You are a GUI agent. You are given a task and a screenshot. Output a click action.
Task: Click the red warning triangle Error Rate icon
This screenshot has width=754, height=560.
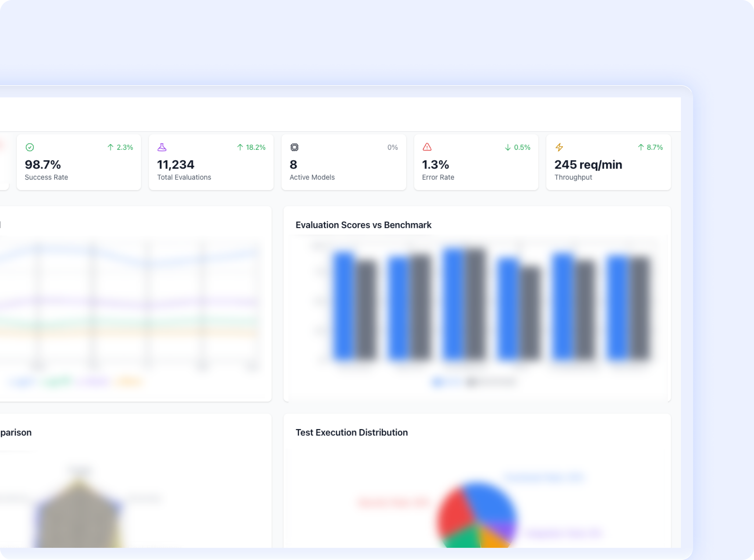pos(427,147)
